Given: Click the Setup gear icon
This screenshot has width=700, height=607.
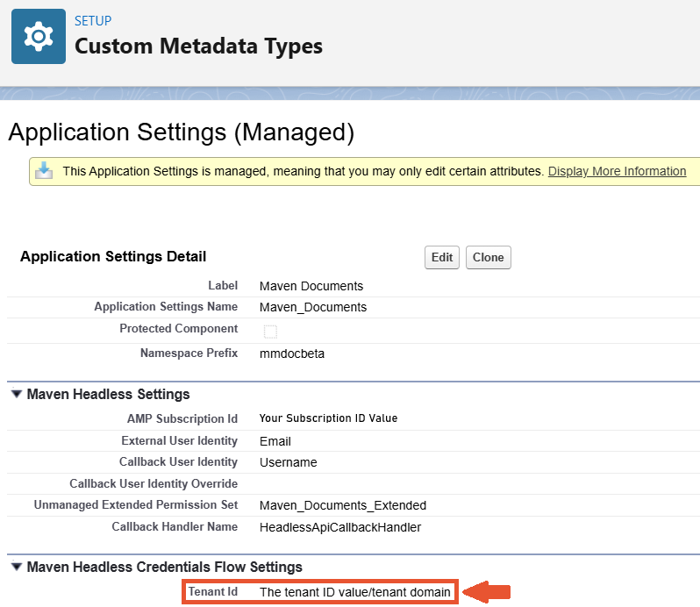Looking at the screenshot, I should 38,37.
